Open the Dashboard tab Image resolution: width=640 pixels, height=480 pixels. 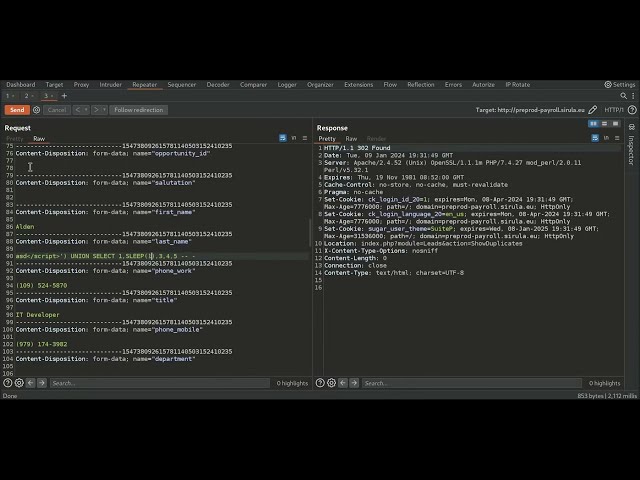21,84
